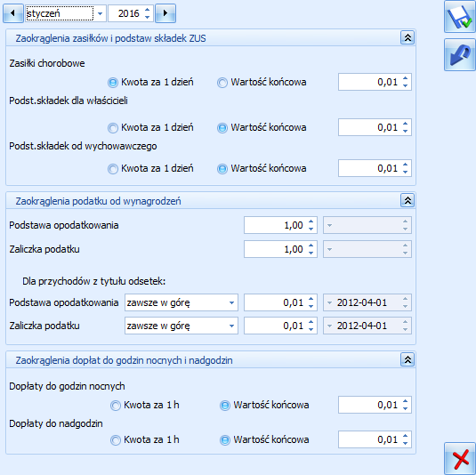This screenshot has height=475, width=476.
Task: Click the save changes floppy disk icon
Action: tap(460, 16)
